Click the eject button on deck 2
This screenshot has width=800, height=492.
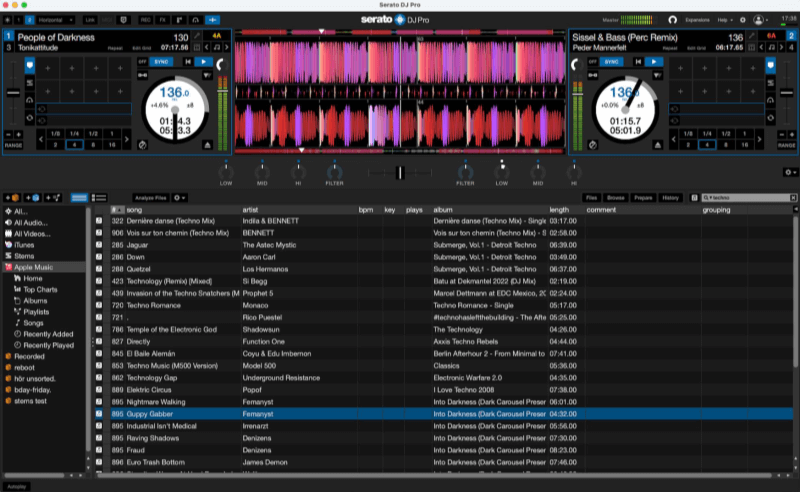[x=657, y=145]
